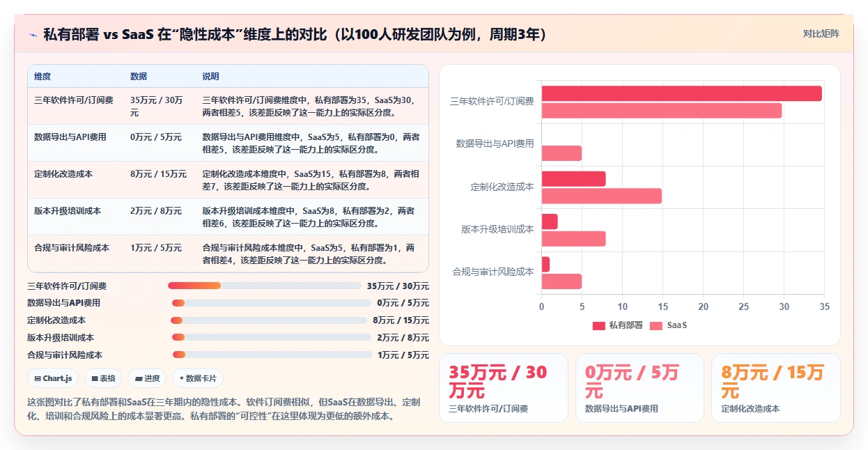Toggle the 私有部署 legend color swatch
This screenshot has height=450, width=868.
(599, 325)
